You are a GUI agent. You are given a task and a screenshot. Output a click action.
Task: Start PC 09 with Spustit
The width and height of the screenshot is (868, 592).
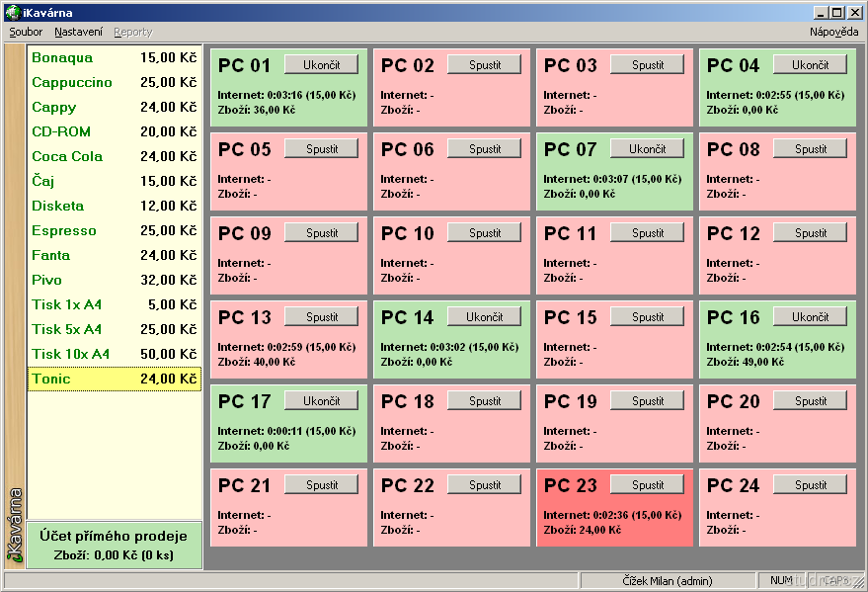tap(322, 233)
